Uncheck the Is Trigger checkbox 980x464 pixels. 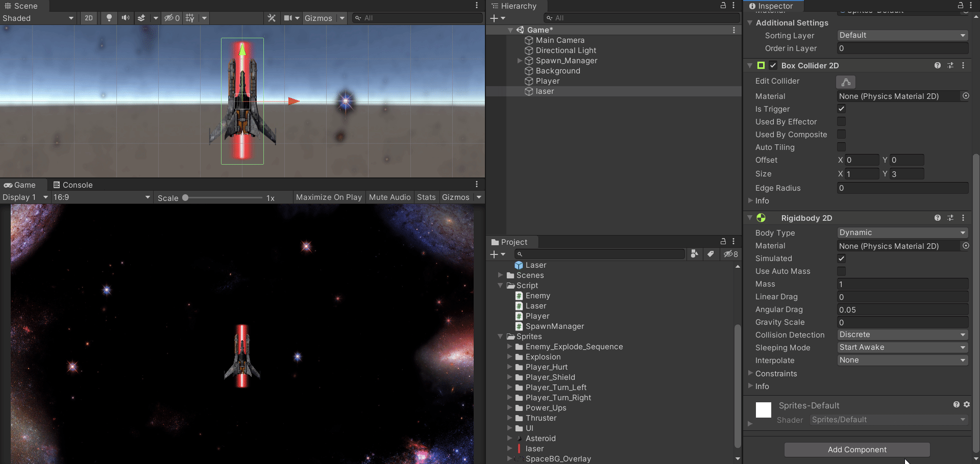tap(841, 109)
